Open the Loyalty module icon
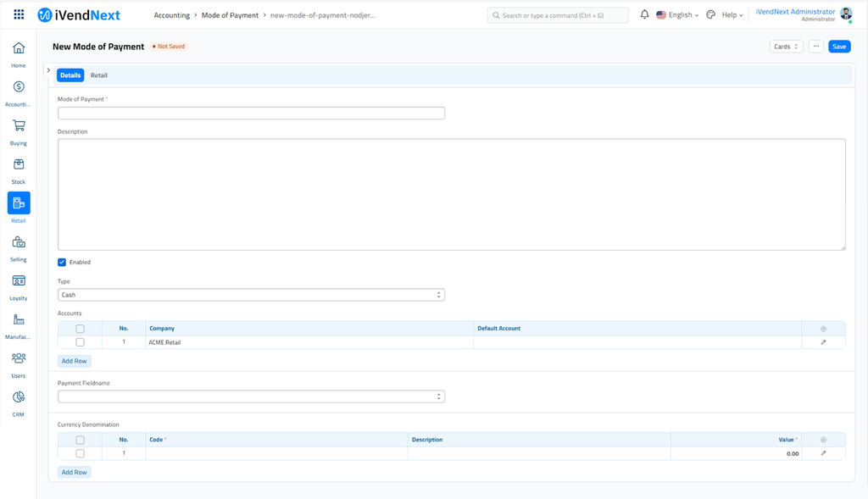868x499 pixels. point(19,281)
